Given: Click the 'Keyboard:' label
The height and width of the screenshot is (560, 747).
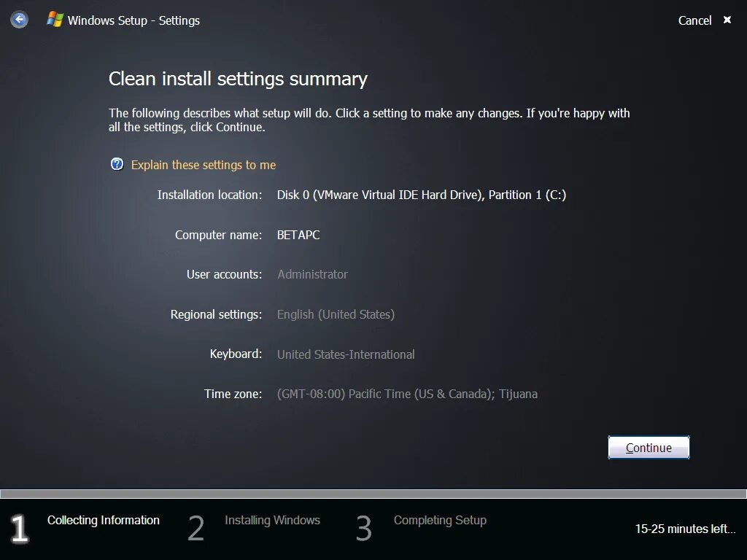Looking at the screenshot, I should coord(236,354).
